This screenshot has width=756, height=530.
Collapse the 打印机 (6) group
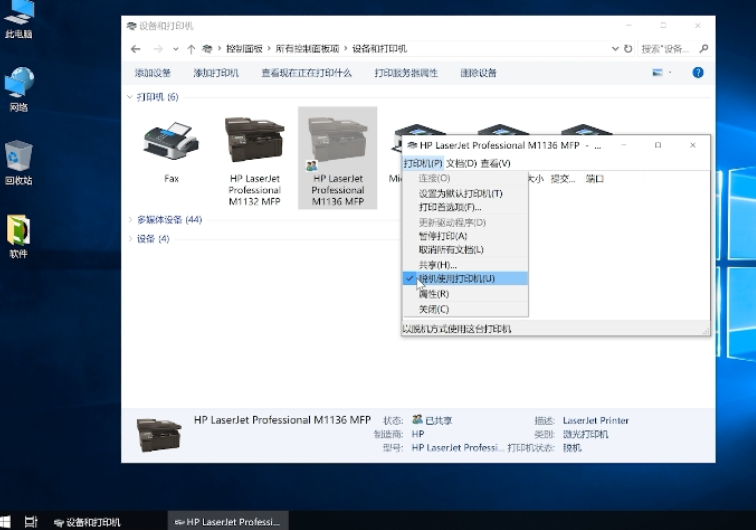(x=129, y=97)
